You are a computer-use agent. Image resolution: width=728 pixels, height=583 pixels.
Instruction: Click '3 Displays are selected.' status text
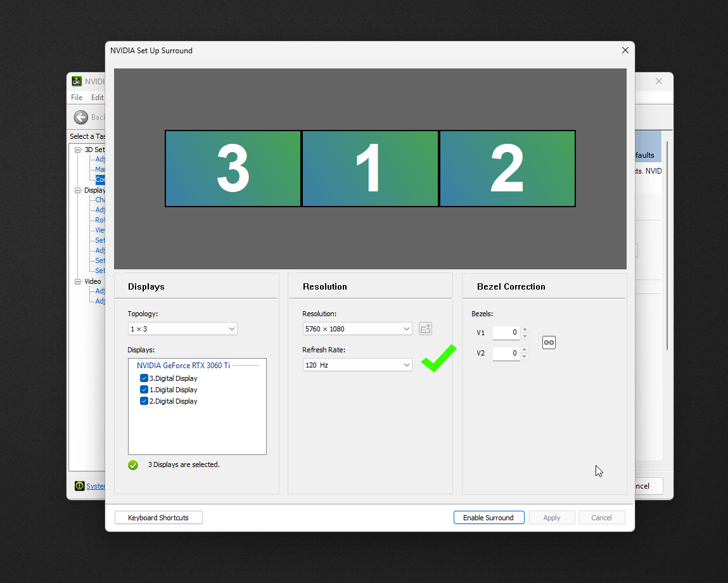(184, 464)
